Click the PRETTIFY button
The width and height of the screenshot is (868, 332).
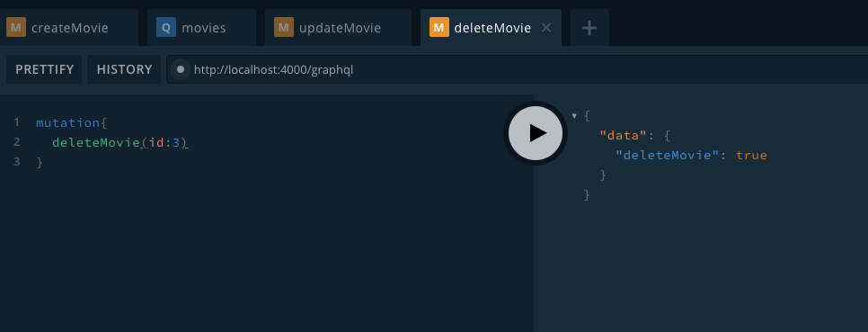[x=44, y=69]
